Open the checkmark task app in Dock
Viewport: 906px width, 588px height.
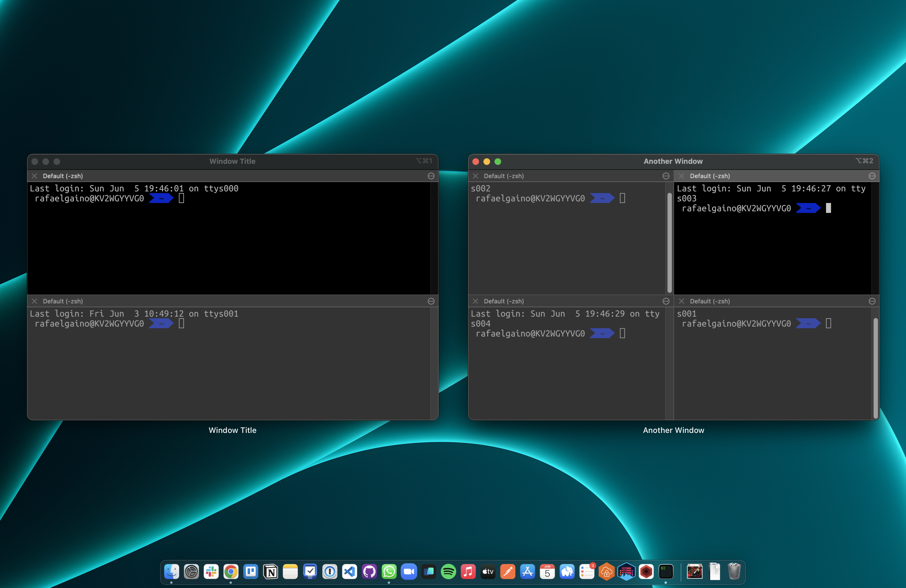coord(310,571)
